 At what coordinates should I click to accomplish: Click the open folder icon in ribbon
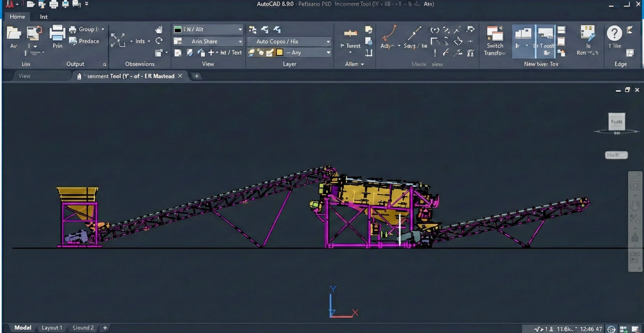tap(14, 33)
